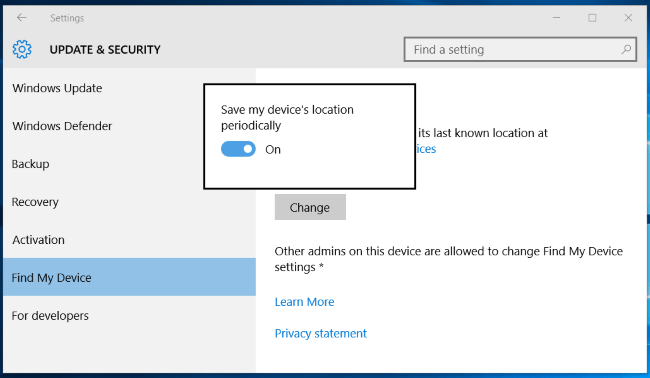Close the Settings window
This screenshot has height=378, width=650.
pyautogui.click(x=628, y=18)
